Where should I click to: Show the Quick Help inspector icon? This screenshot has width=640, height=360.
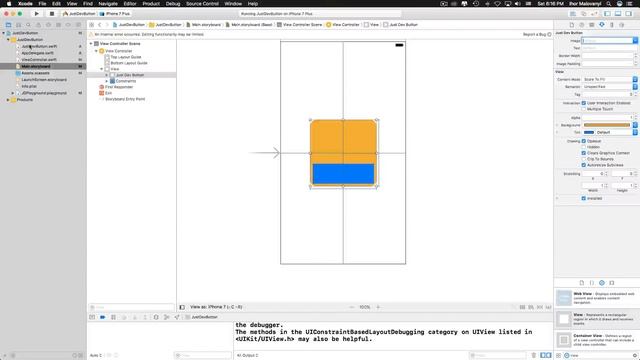tap(582, 25)
